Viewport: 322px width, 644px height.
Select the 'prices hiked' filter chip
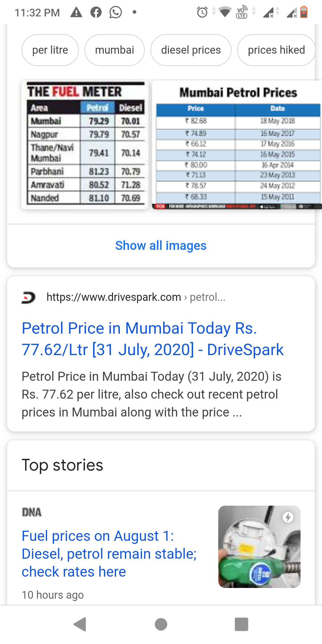[x=276, y=50]
